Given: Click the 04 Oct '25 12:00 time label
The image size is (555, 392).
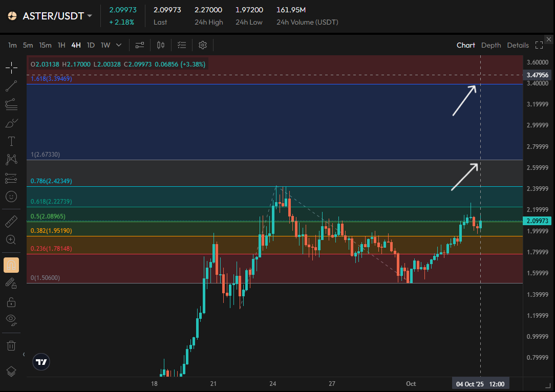Looking at the screenshot, I should (x=480, y=384).
